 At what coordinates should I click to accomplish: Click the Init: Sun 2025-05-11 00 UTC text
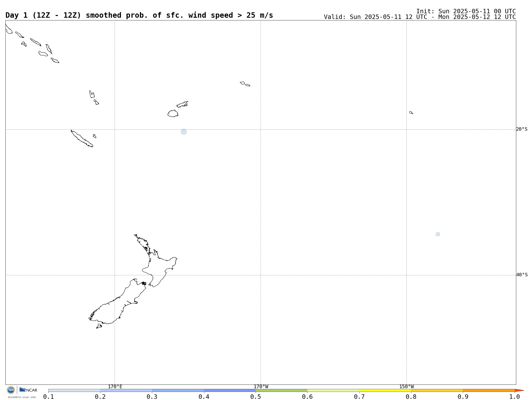pos(466,11)
